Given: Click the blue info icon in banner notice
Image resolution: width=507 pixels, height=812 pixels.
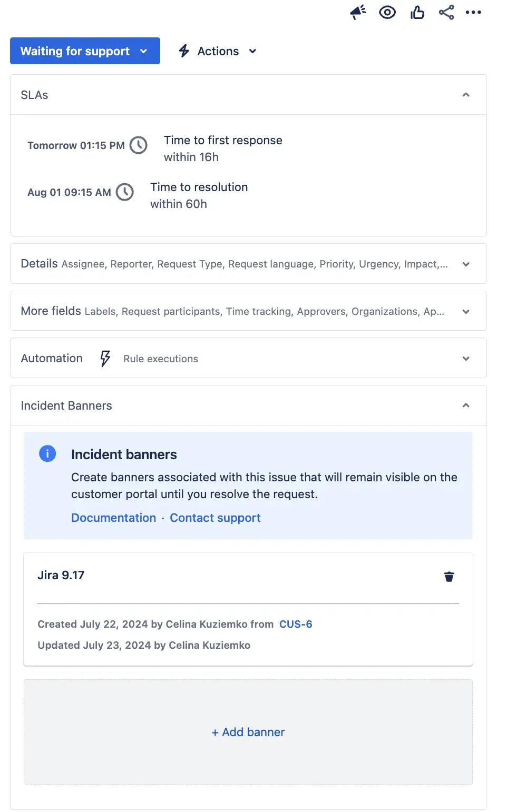Looking at the screenshot, I should coord(47,453).
